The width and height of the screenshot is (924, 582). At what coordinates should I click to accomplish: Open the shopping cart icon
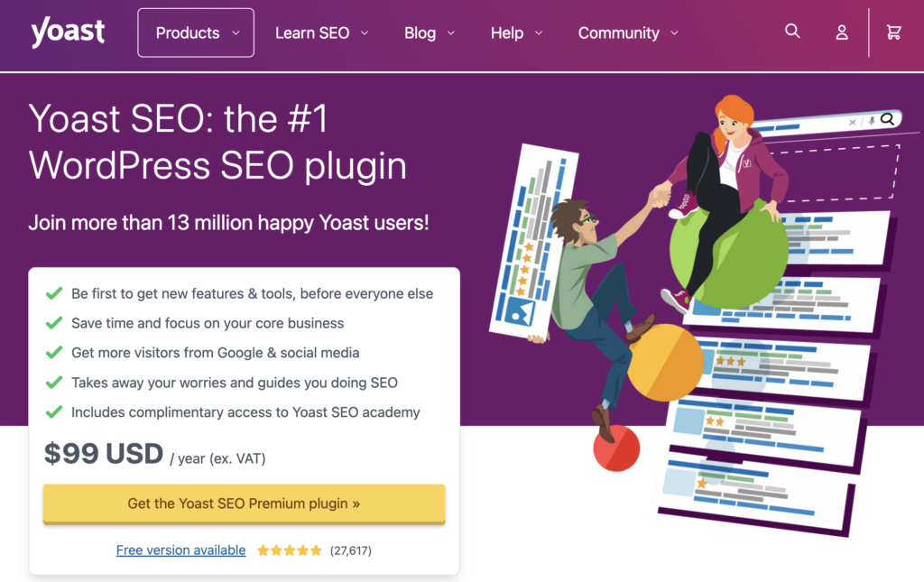click(x=893, y=32)
